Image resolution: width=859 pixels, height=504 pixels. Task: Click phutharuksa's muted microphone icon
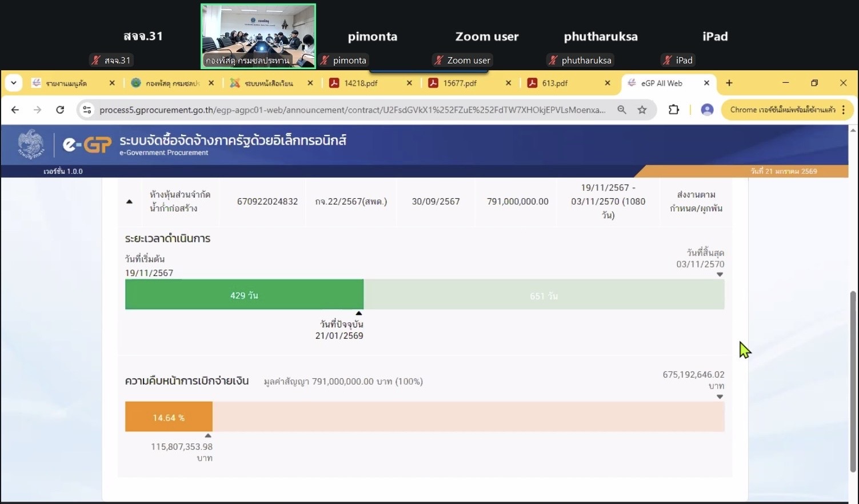[553, 60]
